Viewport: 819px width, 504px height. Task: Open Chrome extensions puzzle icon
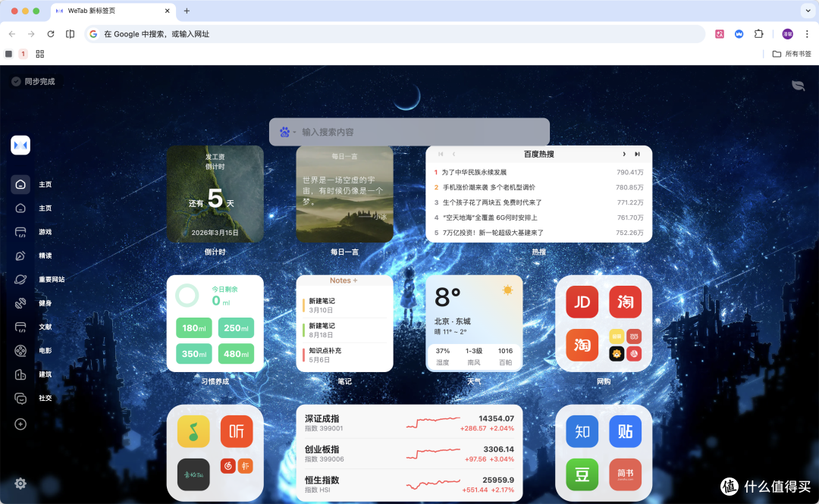[758, 34]
